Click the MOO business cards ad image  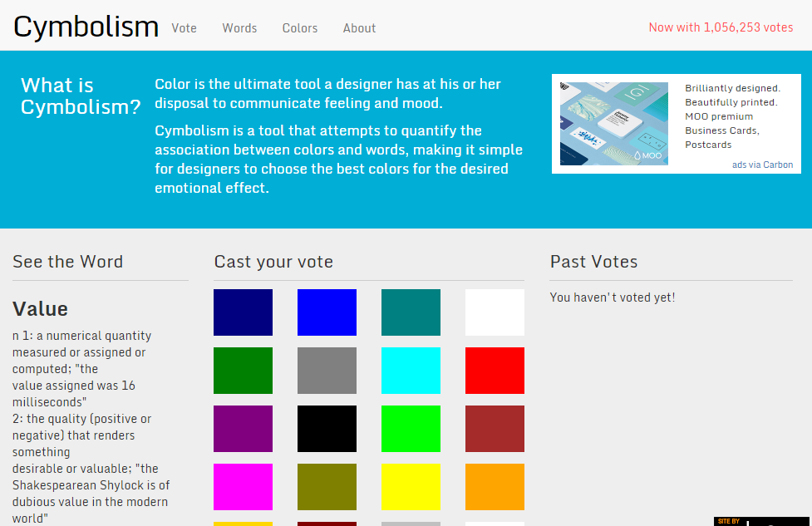click(614, 124)
